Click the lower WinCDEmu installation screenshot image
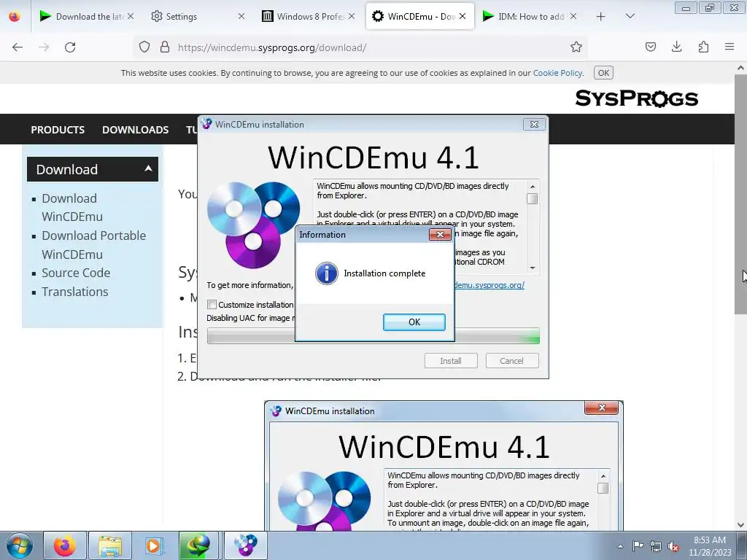This screenshot has width=747, height=560. (444, 466)
